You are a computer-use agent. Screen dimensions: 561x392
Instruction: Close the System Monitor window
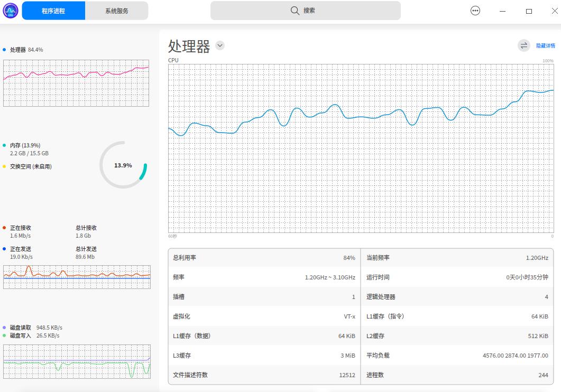point(555,11)
